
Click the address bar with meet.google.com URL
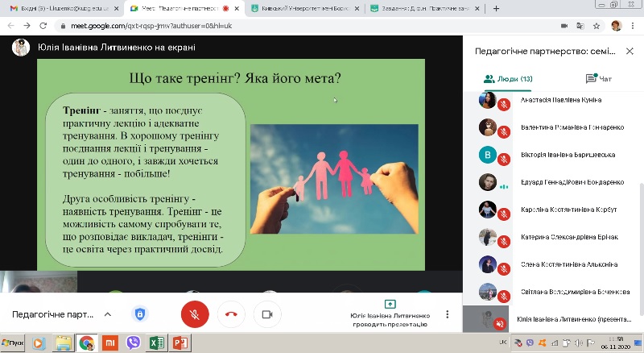(151, 26)
